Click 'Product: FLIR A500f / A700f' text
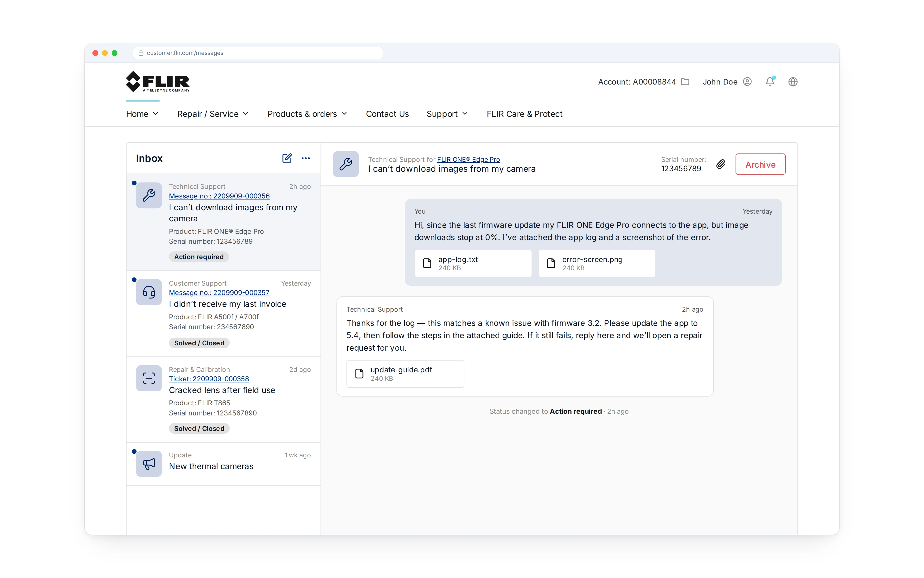 pyautogui.click(x=214, y=317)
